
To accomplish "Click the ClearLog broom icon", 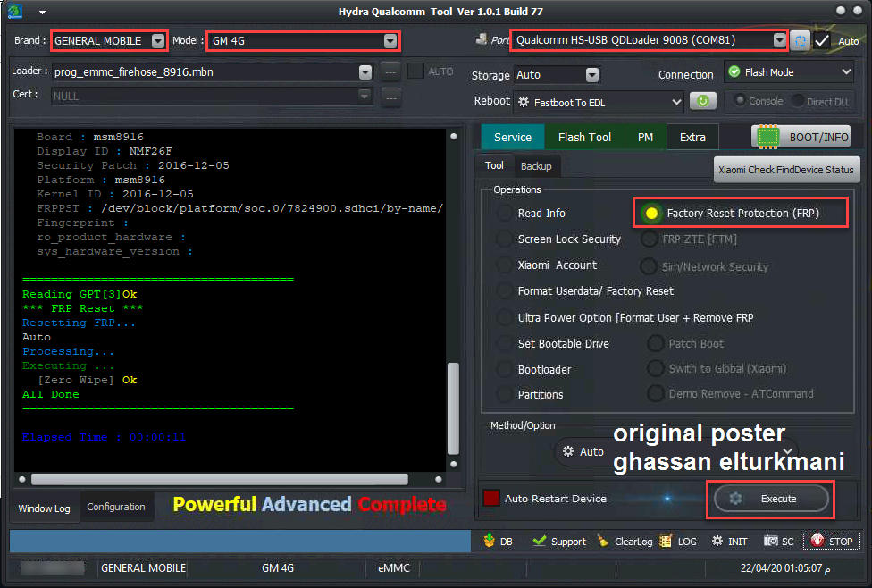I will pyautogui.click(x=603, y=541).
